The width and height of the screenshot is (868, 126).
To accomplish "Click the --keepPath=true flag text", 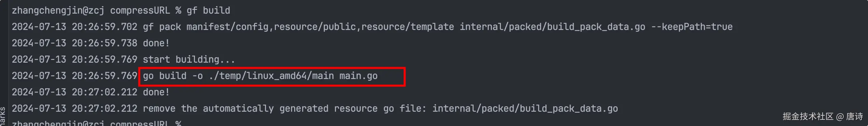I will click(x=692, y=27).
